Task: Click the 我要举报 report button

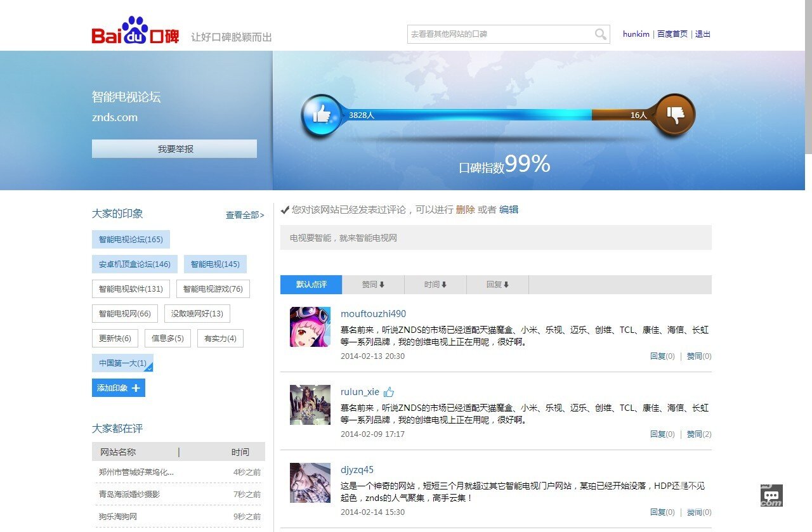Action: (174, 149)
